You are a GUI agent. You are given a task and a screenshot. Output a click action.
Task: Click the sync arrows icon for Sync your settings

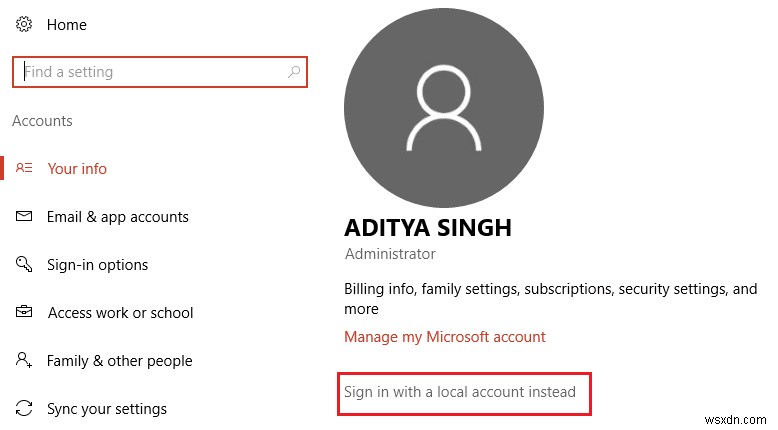[x=25, y=409]
